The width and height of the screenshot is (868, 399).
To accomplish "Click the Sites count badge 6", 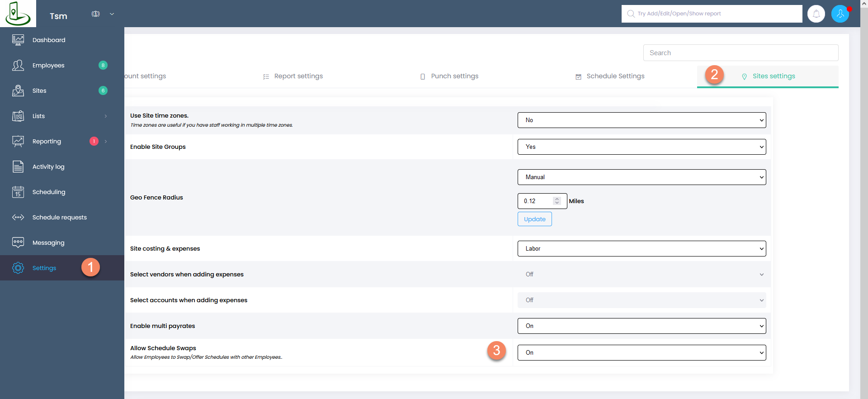I will click(x=103, y=90).
